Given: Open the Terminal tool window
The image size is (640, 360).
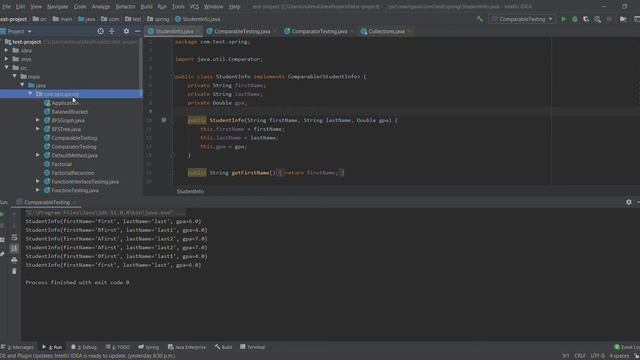Looking at the screenshot, I should [253, 347].
